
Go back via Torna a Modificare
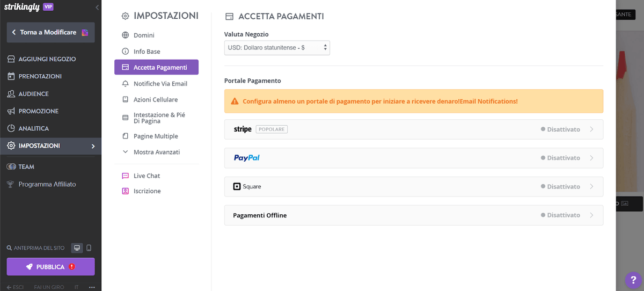[x=50, y=32]
